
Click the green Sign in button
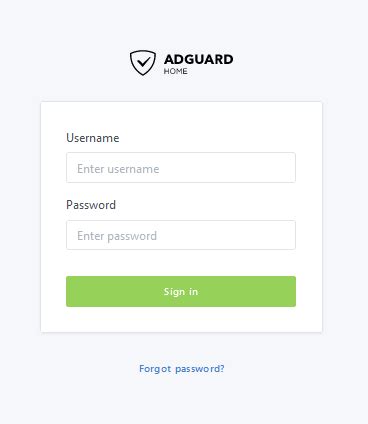click(181, 291)
